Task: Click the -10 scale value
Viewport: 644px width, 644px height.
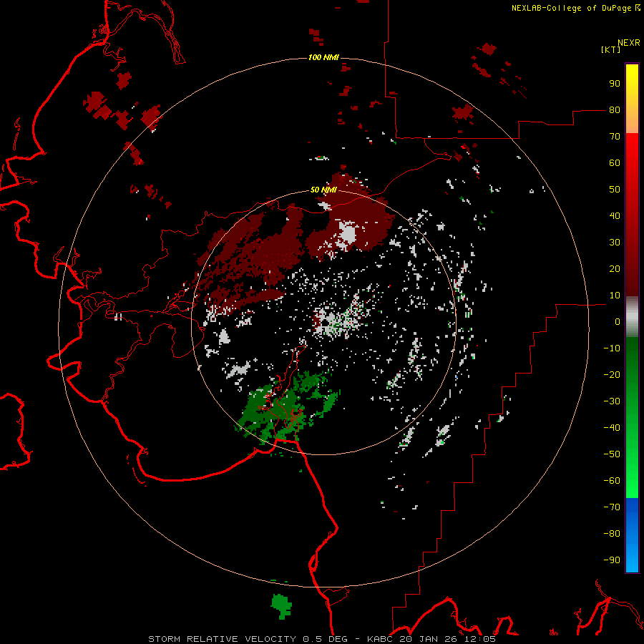Action: 612,348
